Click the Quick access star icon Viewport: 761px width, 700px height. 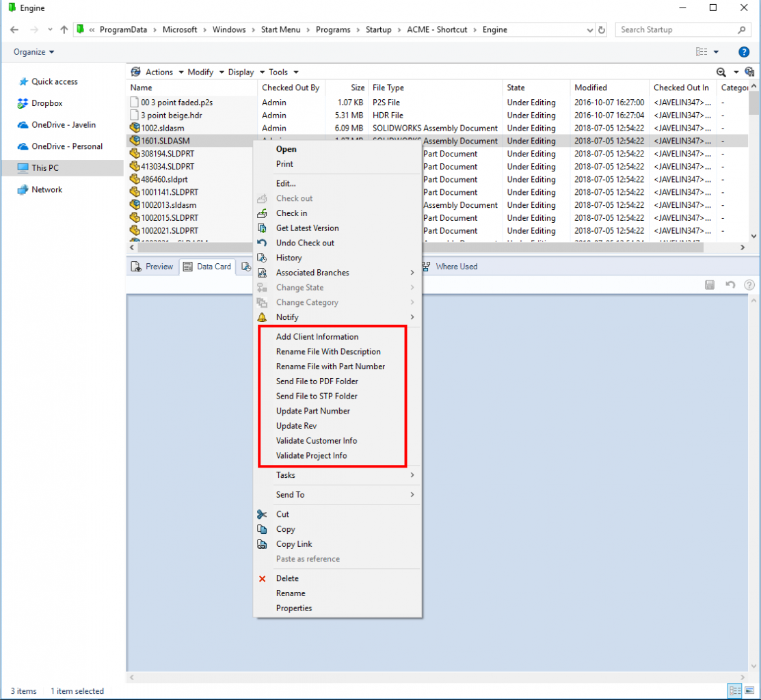tap(23, 81)
